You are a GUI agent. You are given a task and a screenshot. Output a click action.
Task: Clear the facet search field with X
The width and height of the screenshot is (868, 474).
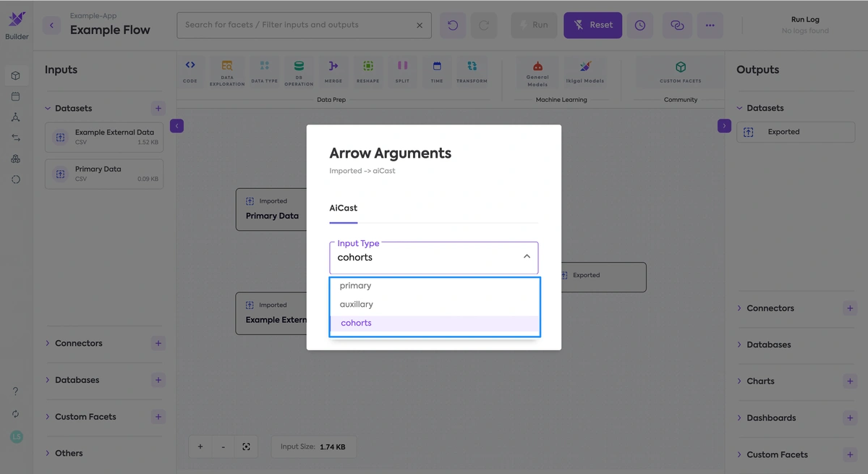click(x=420, y=25)
